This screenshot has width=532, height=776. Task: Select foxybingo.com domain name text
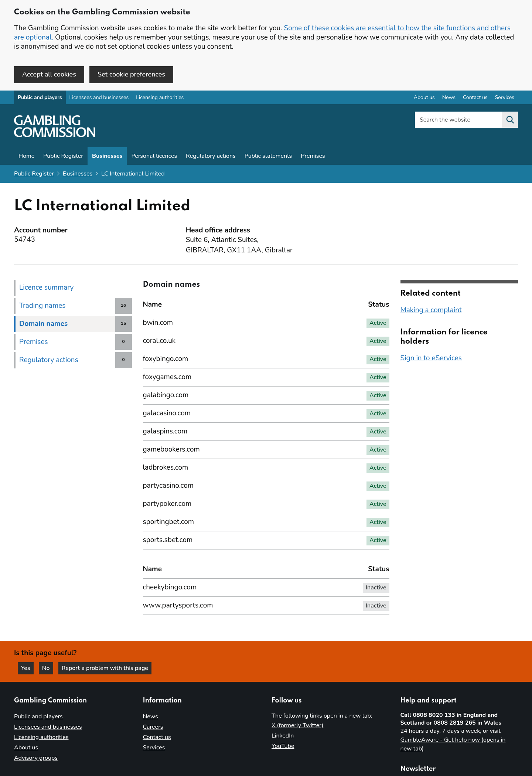(166, 359)
